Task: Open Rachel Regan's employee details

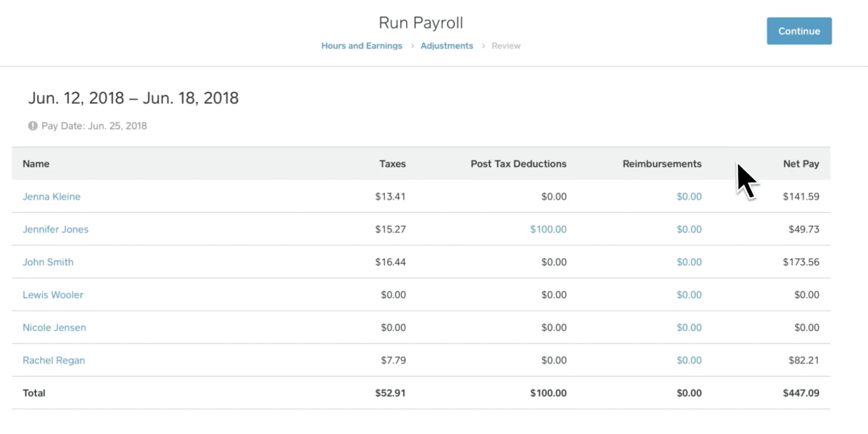Action: click(54, 360)
